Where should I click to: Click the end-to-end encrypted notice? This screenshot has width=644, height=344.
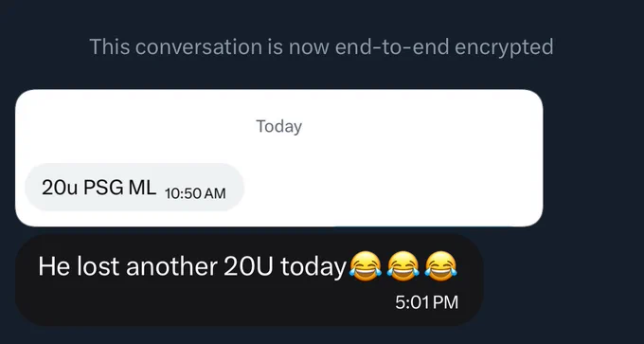pos(321,46)
